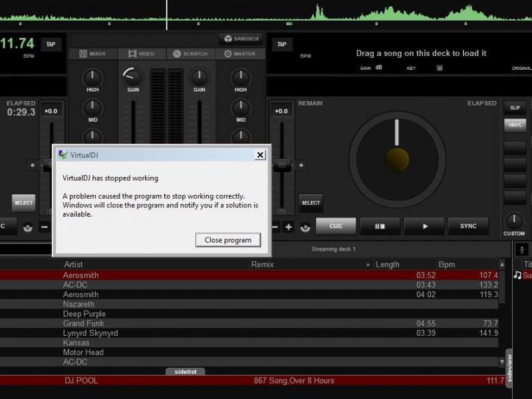Hit the right deck SYNC button
This screenshot has width=532, height=399.
click(x=468, y=226)
